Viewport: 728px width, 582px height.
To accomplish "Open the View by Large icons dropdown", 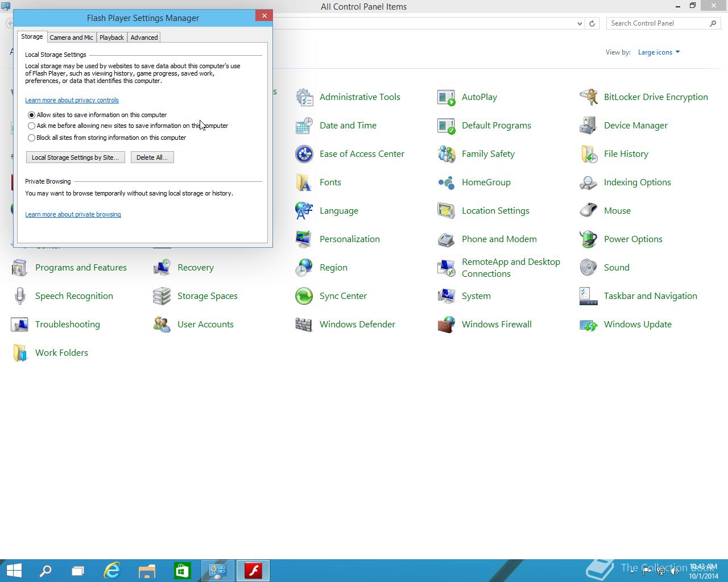I will point(659,52).
